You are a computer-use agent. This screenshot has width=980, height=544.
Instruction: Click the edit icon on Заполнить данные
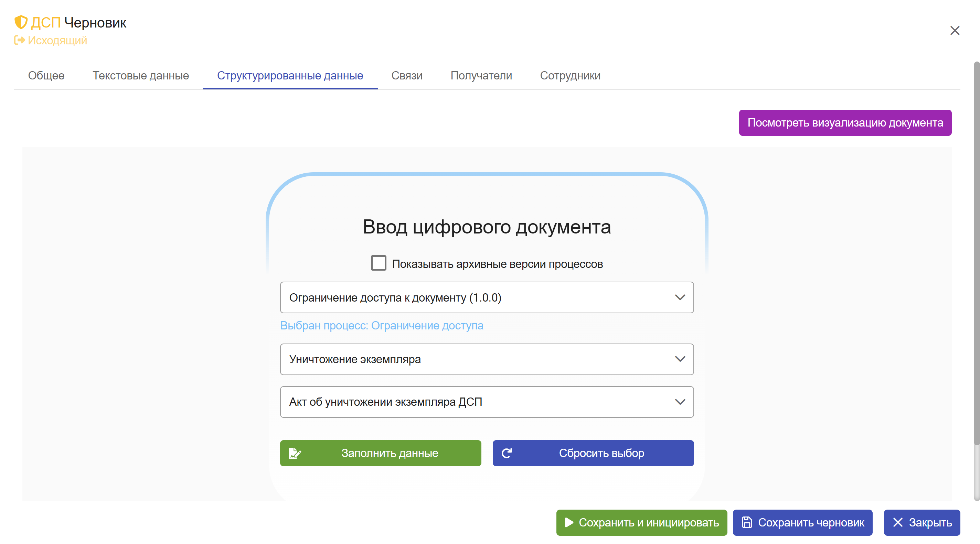pyautogui.click(x=295, y=453)
